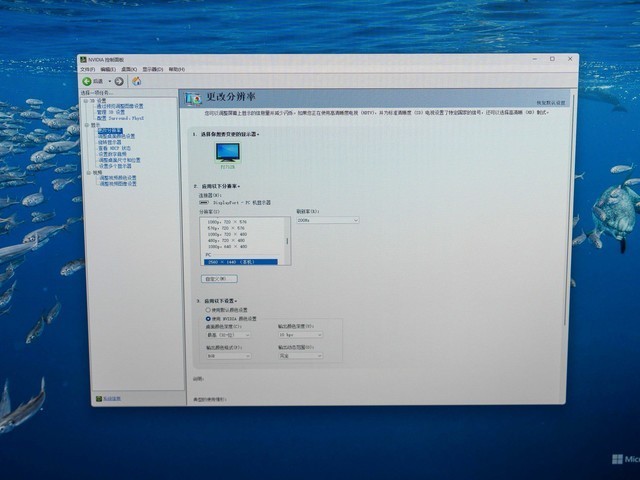Open 通过预览调整图像设置 in the tree
The height and width of the screenshot is (480, 640).
pos(120,106)
